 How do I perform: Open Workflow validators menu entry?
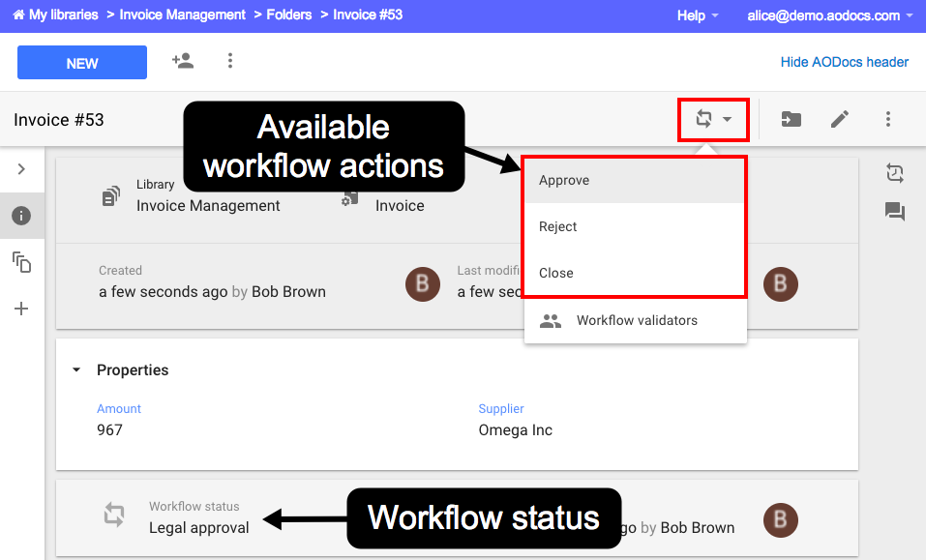[635, 320]
